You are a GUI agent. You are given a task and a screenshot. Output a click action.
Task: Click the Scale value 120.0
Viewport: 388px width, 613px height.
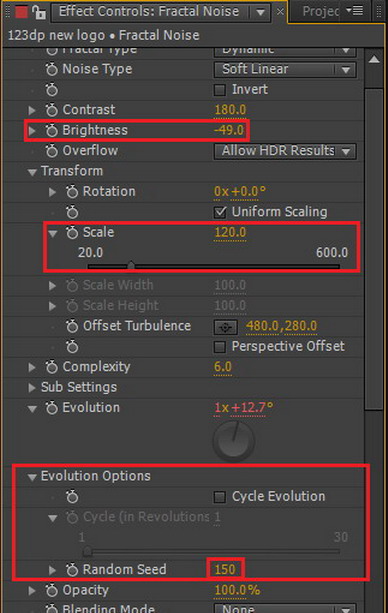point(230,233)
